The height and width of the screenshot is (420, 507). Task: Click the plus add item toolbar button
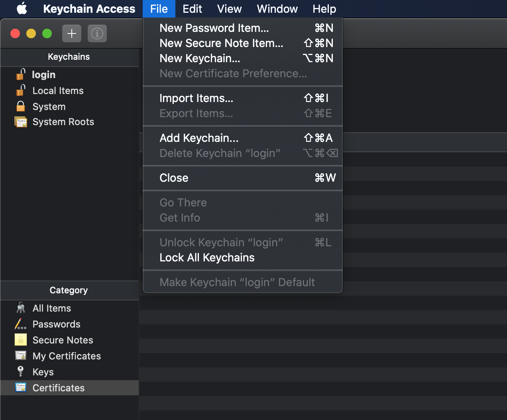coord(72,33)
